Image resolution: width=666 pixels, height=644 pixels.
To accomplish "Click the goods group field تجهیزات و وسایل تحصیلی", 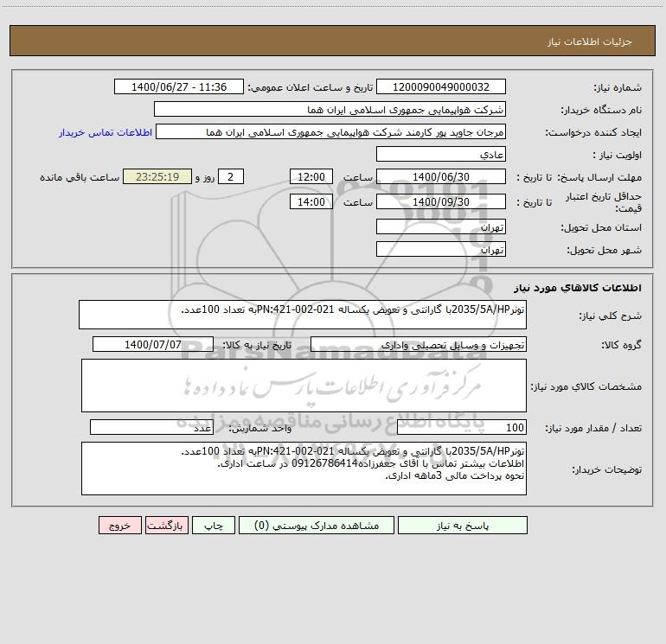I will click(x=419, y=344).
